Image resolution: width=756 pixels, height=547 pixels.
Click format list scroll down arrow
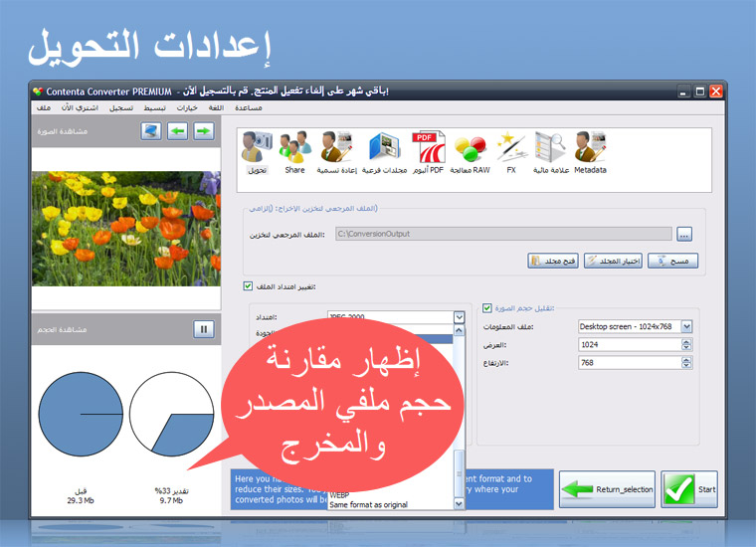click(x=459, y=503)
